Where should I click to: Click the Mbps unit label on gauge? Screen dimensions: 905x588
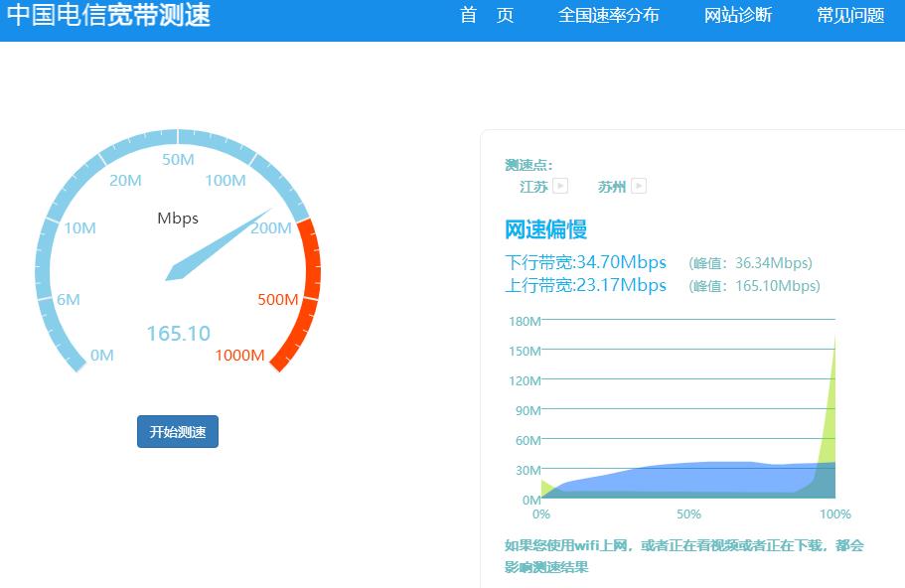pyautogui.click(x=178, y=219)
